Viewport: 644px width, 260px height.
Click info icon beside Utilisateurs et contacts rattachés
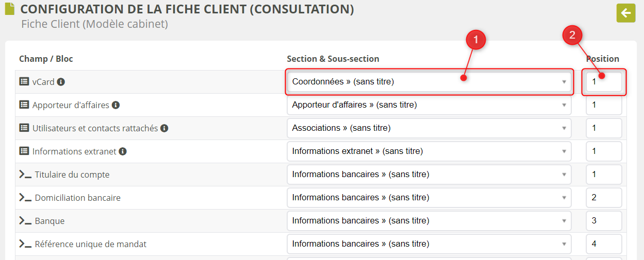[164, 128]
